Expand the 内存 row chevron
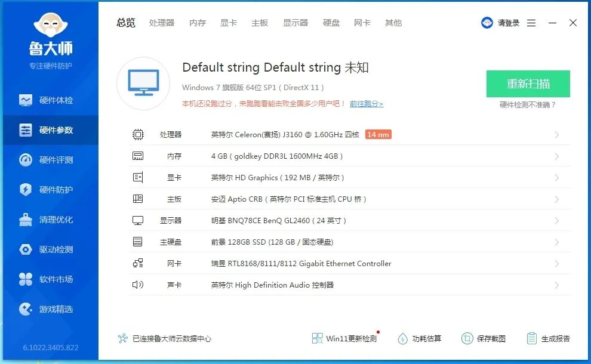The width and height of the screenshot is (591, 364). point(557,156)
